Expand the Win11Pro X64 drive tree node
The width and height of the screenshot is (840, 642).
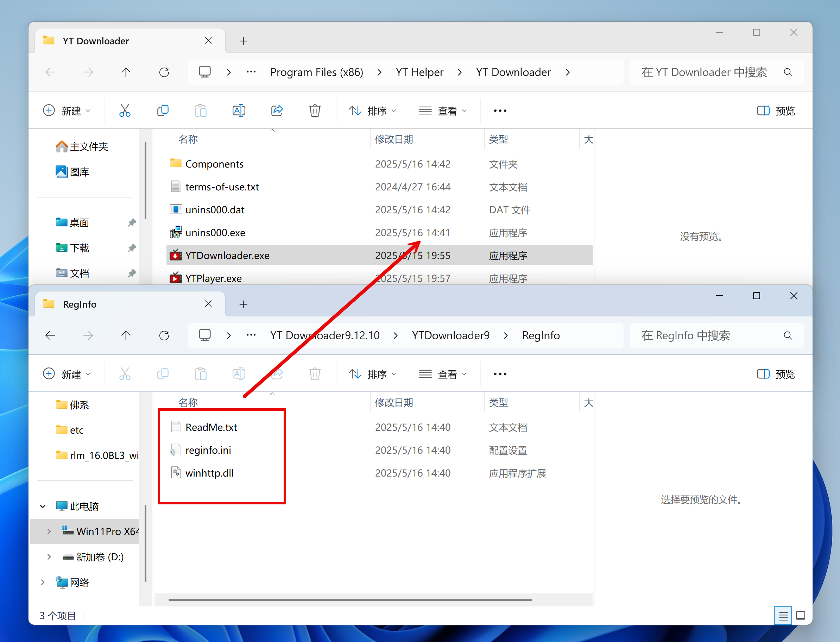[x=49, y=531]
